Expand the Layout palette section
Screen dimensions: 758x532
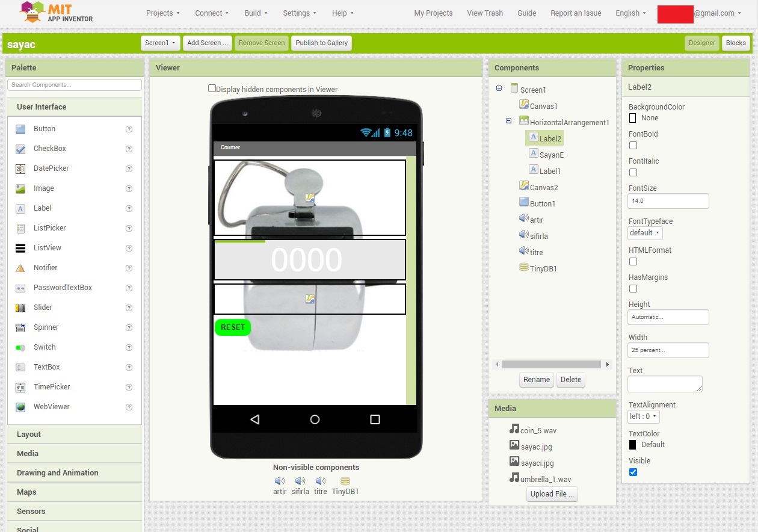(x=75, y=434)
